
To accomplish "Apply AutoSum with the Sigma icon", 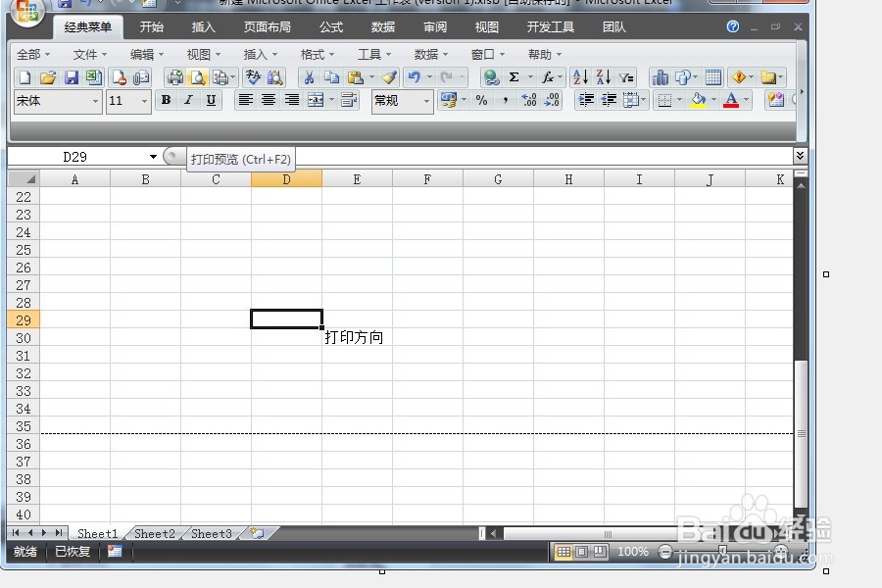I will (514, 77).
